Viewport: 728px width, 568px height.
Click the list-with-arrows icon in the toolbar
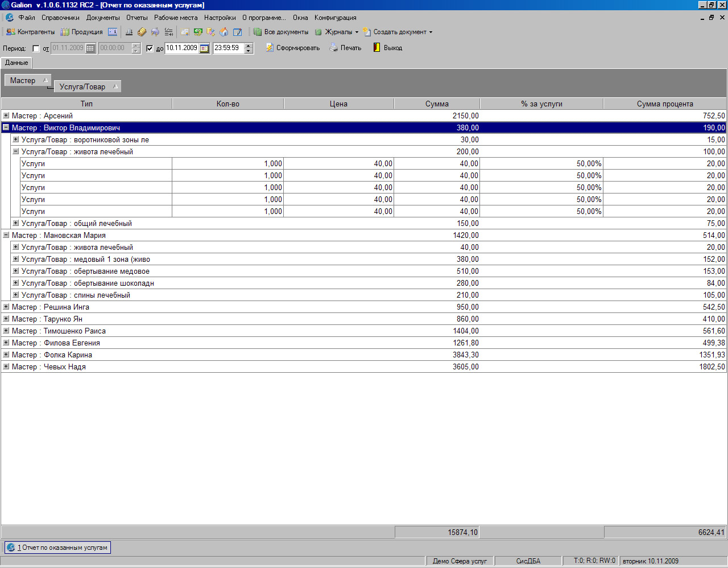[x=168, y=32]
